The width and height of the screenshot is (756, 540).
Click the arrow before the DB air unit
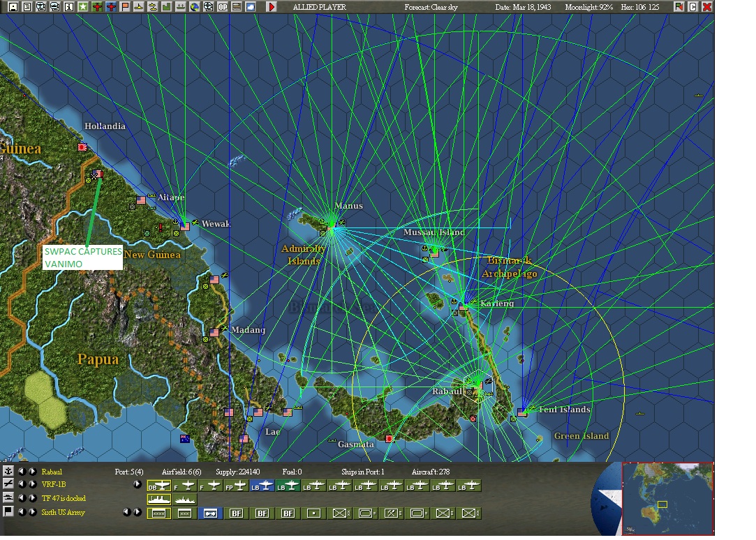click(138, 484)
